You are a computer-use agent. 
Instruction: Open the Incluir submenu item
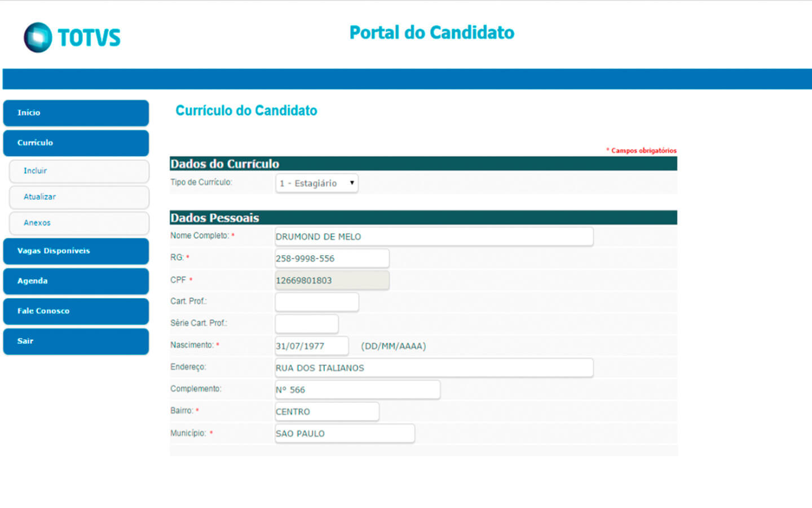point(79,171)
